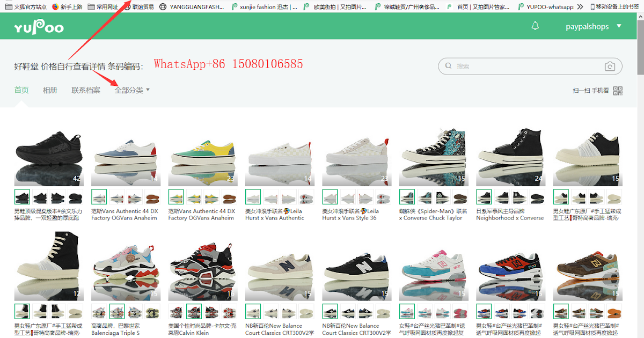Screen dimensions: 644x338
Task: Open the 联谊贸易 bookmark
Action: [138, 7]
